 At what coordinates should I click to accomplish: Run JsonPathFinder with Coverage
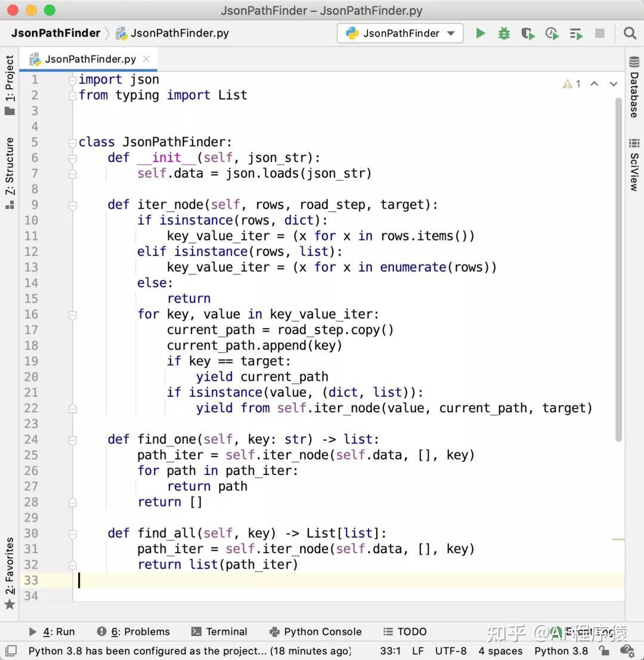(528, 33)
